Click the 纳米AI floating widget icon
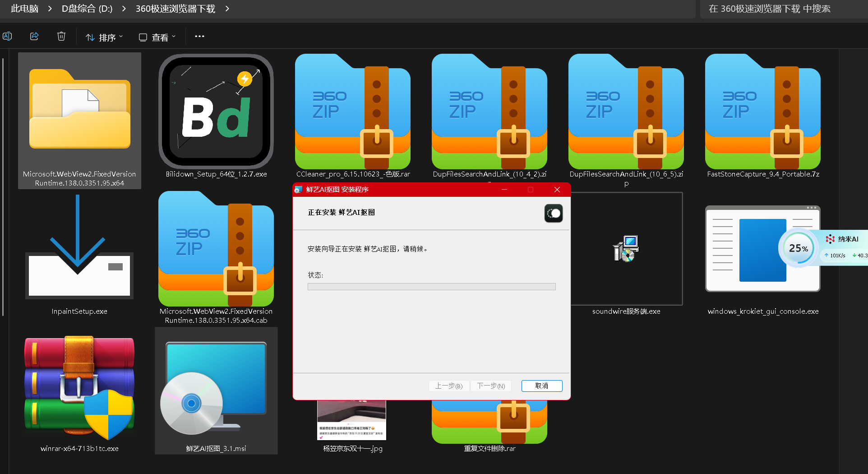 830,239
